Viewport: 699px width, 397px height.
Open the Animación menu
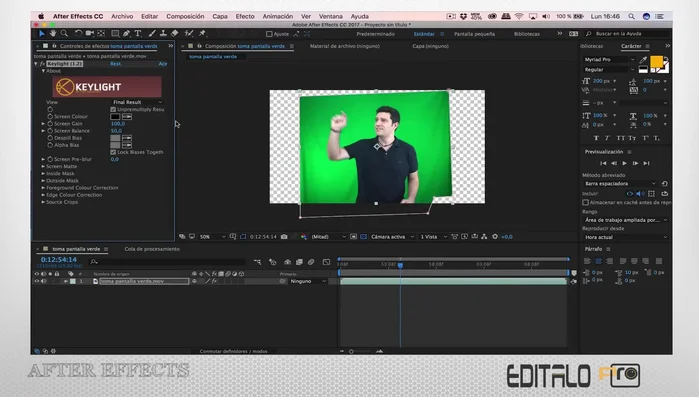[278, 16]
